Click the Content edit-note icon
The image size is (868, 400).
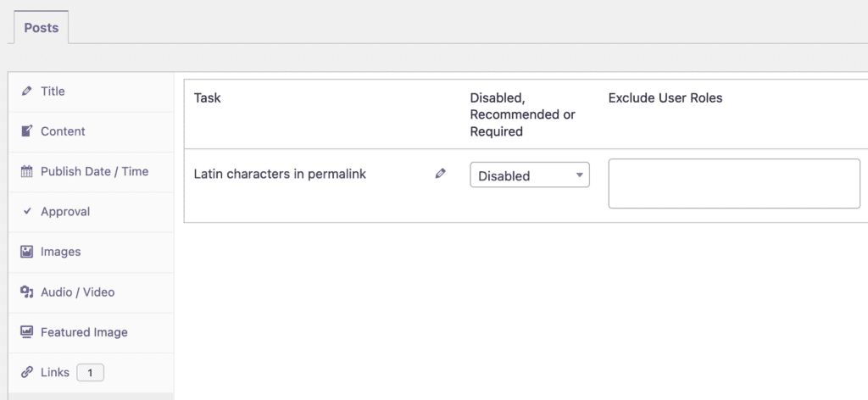pyautogui.click(x=26, y=131)
